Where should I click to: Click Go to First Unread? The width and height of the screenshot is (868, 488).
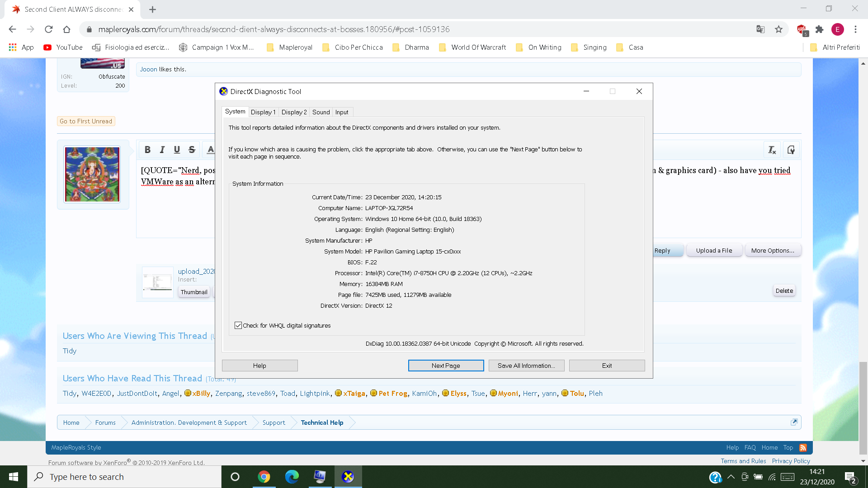pos(86,121)
